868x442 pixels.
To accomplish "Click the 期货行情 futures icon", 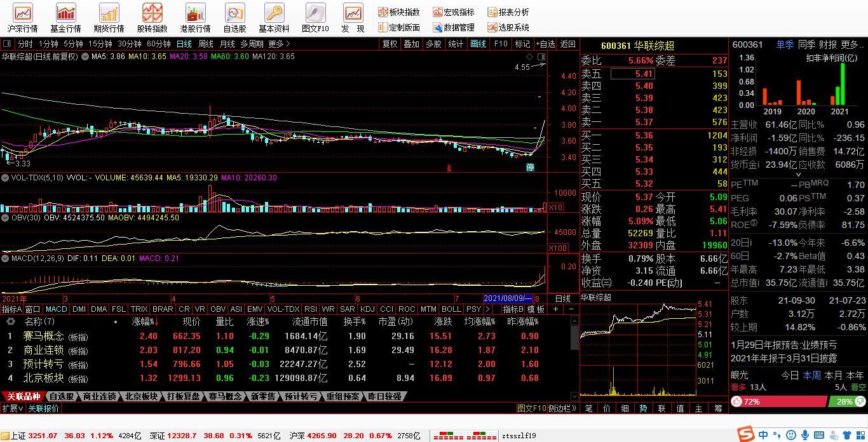I will pos(109,18).
